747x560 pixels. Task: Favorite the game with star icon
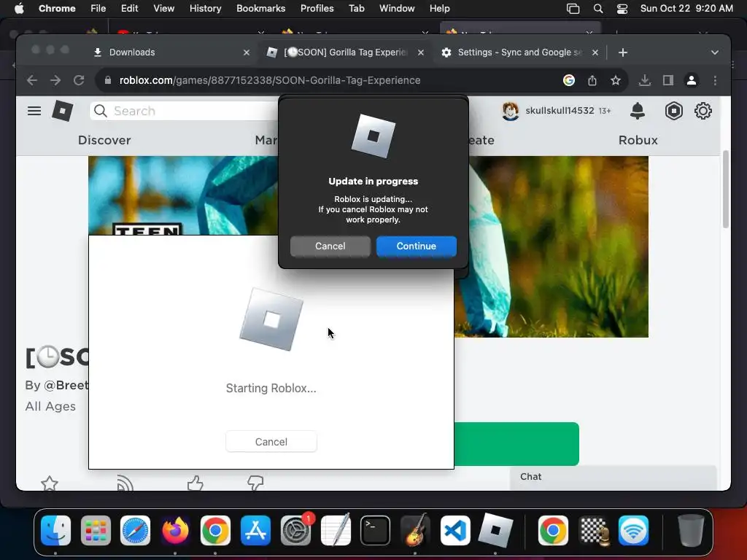[x=50, y=483]
